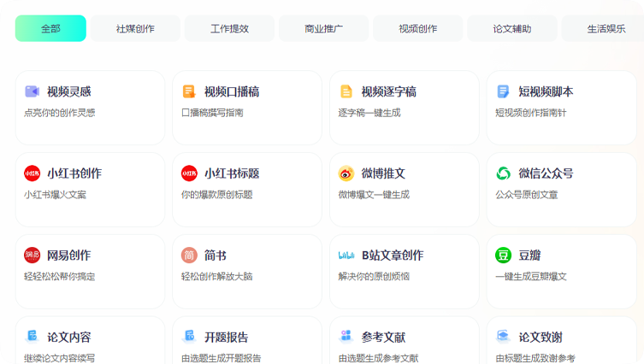Screen dimensions: 644x364
Task: Click the 微博推文 Weibo logo icon
Action: pyautogui.click(x=346, y=173)
